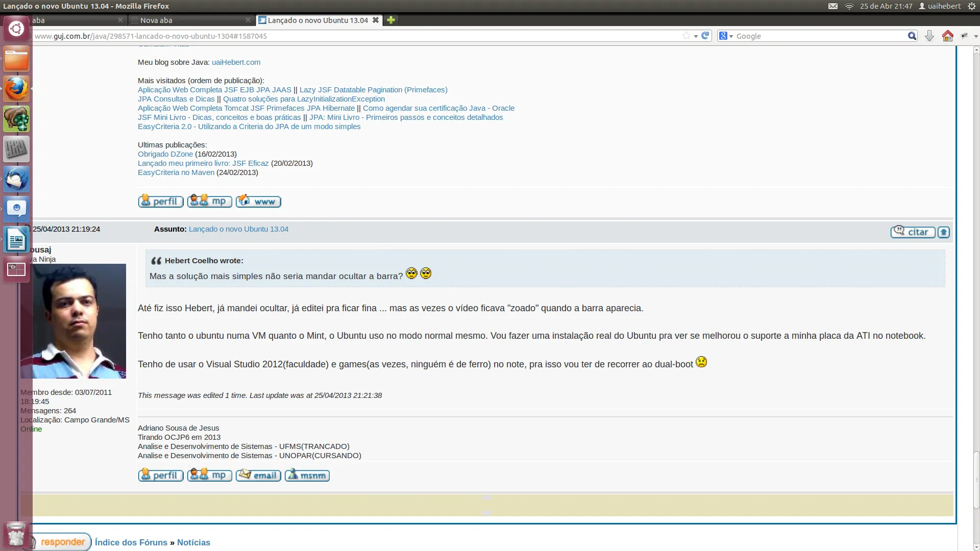Open Hebert's www website button
Screen dimensions: 980x551
(x=258, y=202)
